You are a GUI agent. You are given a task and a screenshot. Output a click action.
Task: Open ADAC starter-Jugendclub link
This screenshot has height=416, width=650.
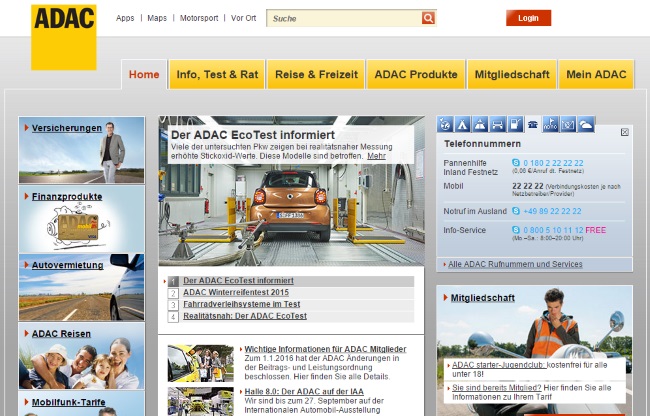[x=498, y=365]
